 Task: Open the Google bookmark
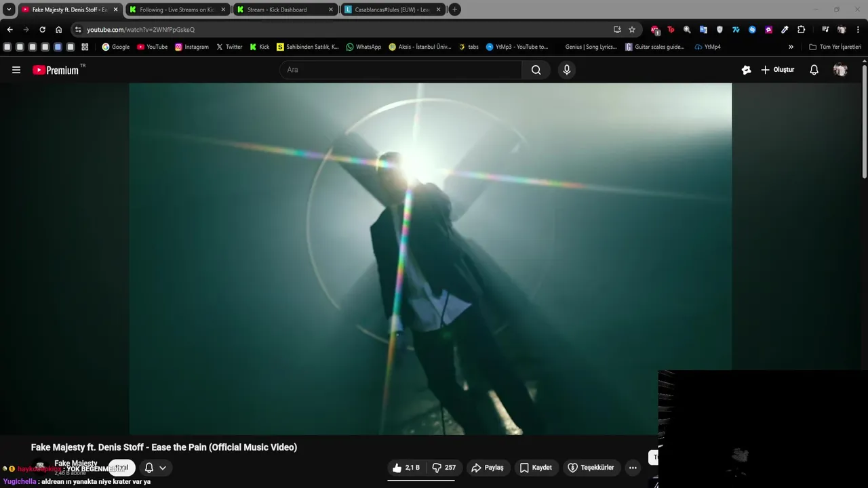[x=115, y=47]
